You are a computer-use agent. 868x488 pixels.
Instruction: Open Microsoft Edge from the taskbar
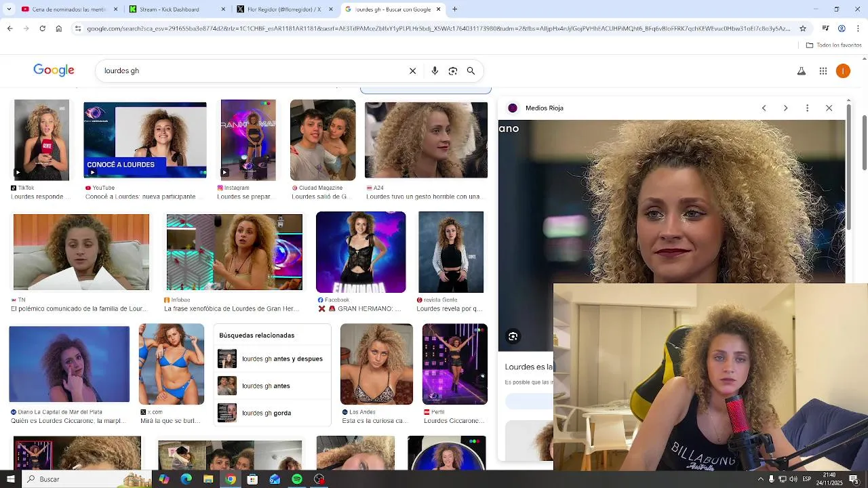coord(186,479)
